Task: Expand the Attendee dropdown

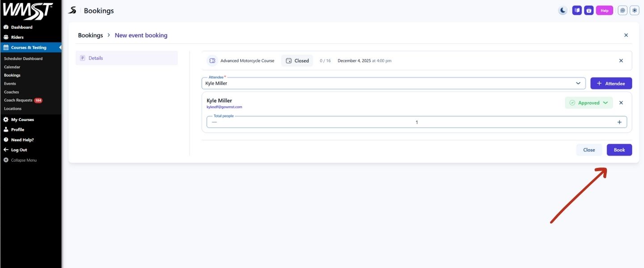Action: tap(578, 83)
